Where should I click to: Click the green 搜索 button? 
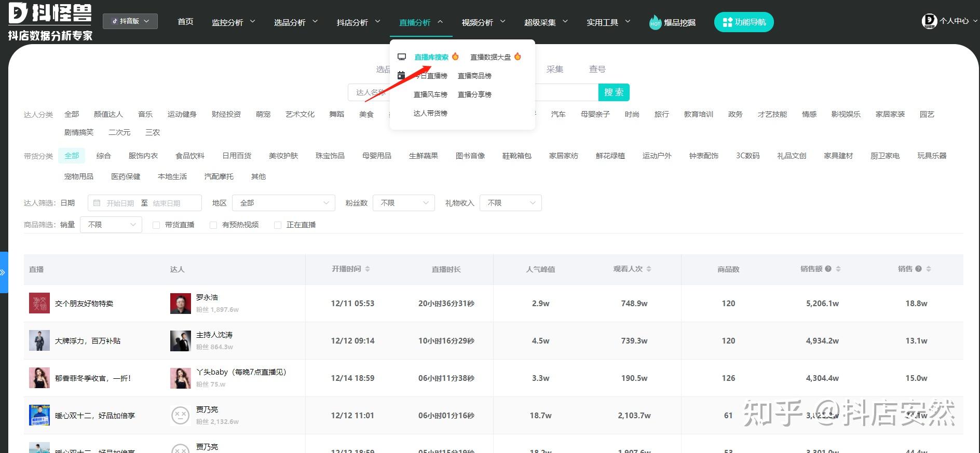coord(614,92)
